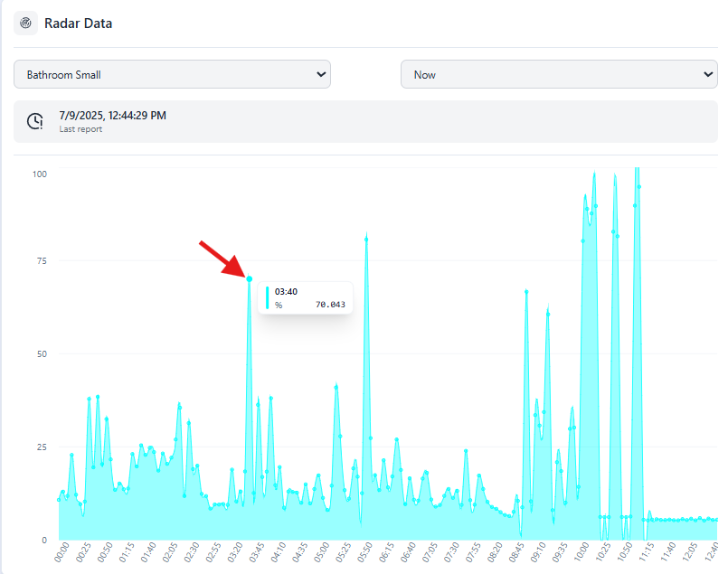This screenshot has height=574, width=728.
Task: Select the highlighted 03:40 data point
Action: [x=250, y=278]
